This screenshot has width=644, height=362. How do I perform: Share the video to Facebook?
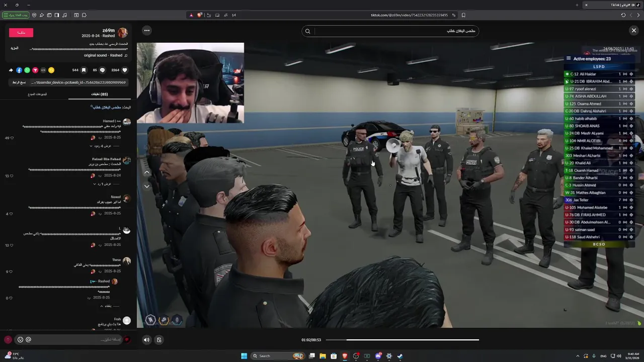(19, 70)
